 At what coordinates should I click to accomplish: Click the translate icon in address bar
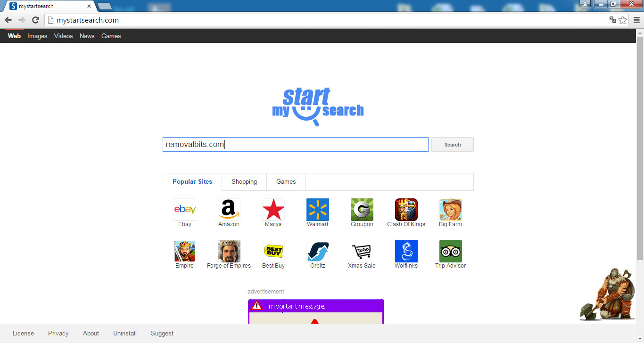click(613, 20)
